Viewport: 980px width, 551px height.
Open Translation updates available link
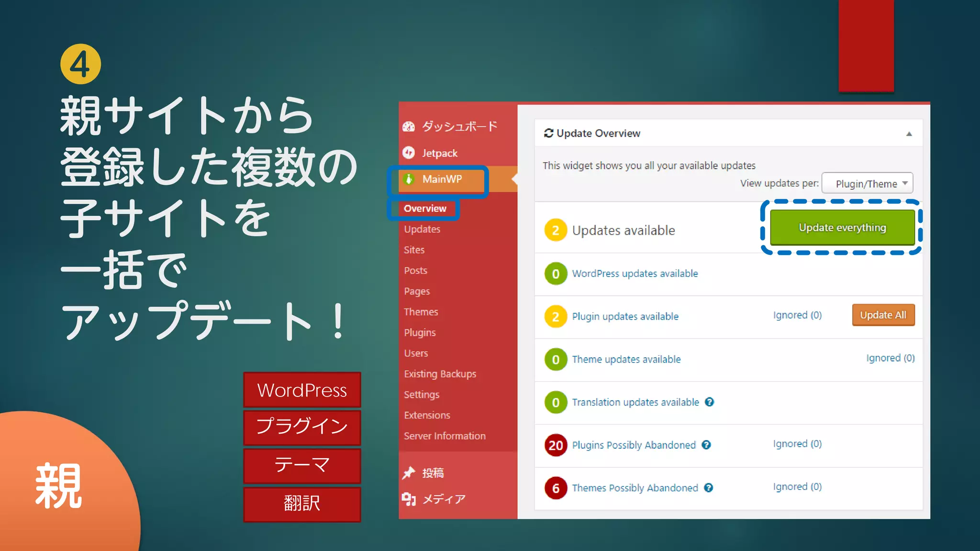[635, 402]
